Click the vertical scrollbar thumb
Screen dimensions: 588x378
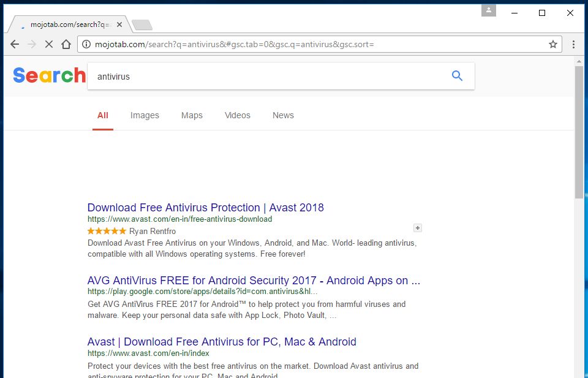click(579, 132)
